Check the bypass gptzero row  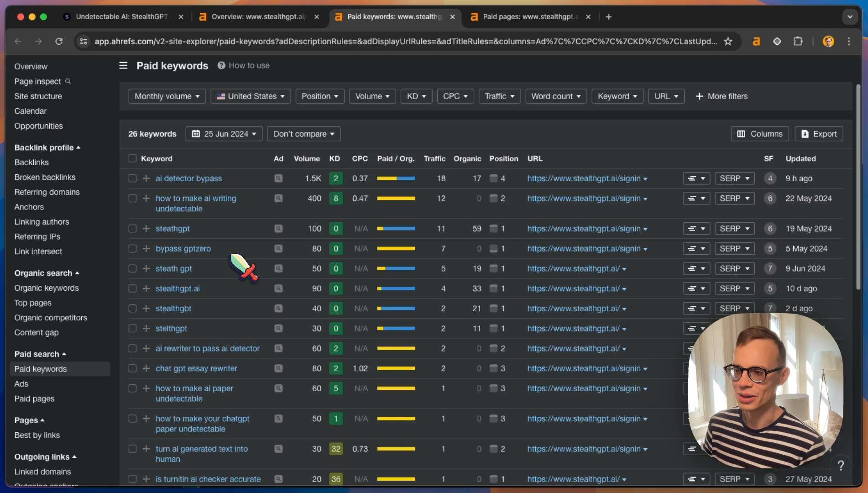(x=132, y=249)
